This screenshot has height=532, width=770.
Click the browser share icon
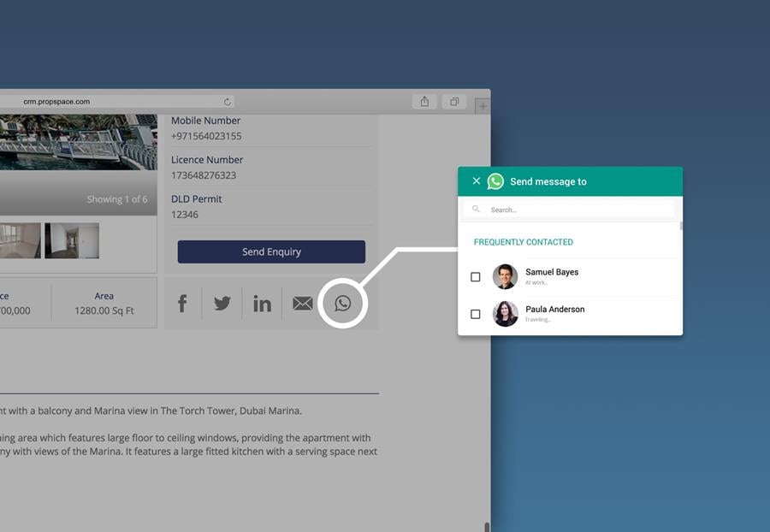point(424,102)
